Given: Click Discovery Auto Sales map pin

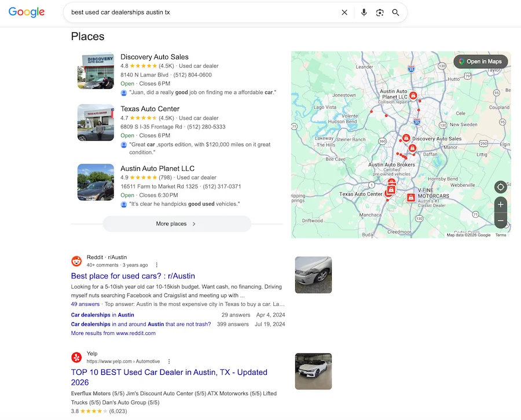Looking at the screenshot, I should point(406,138).
